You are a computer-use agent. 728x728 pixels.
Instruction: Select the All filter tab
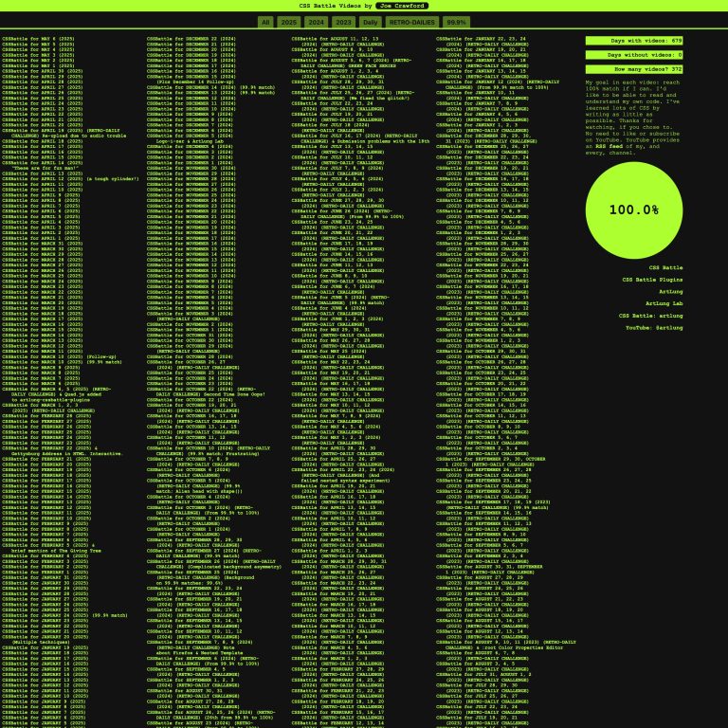point(265,23)
